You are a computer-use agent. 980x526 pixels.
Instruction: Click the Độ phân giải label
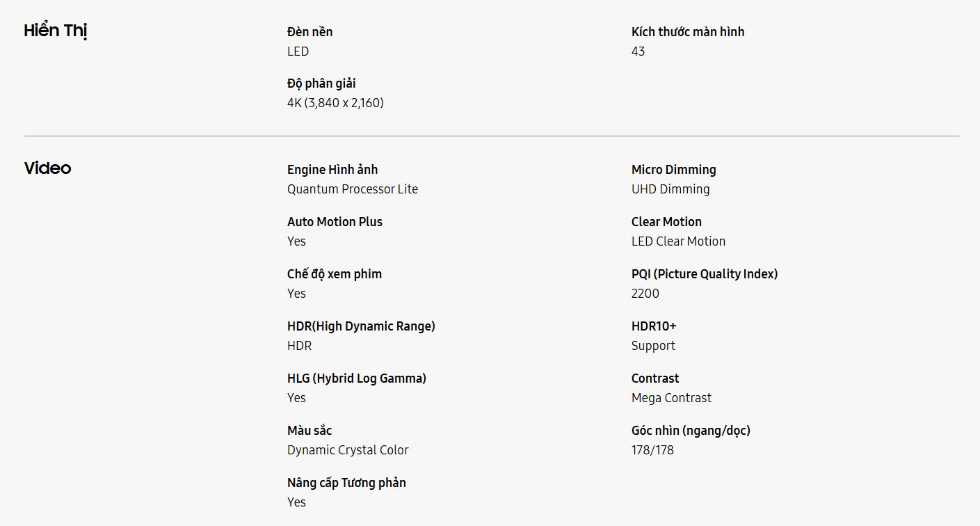tap(321, 83)
